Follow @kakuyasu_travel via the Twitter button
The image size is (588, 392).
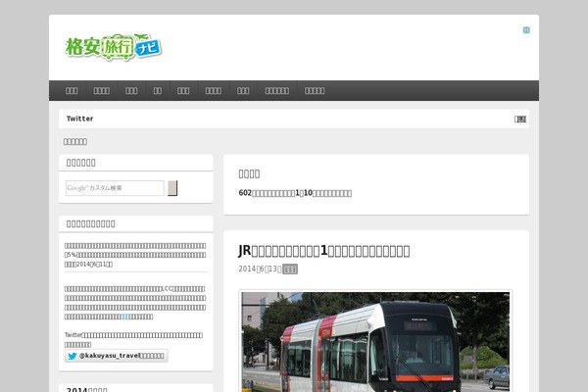coord(117,356)
